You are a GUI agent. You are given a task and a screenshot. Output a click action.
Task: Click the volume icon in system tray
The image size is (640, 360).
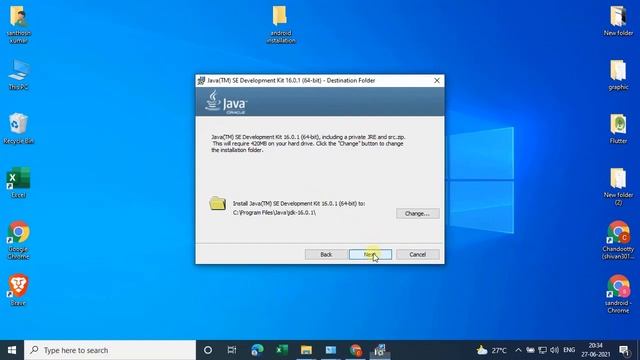[x=554, y=350]
